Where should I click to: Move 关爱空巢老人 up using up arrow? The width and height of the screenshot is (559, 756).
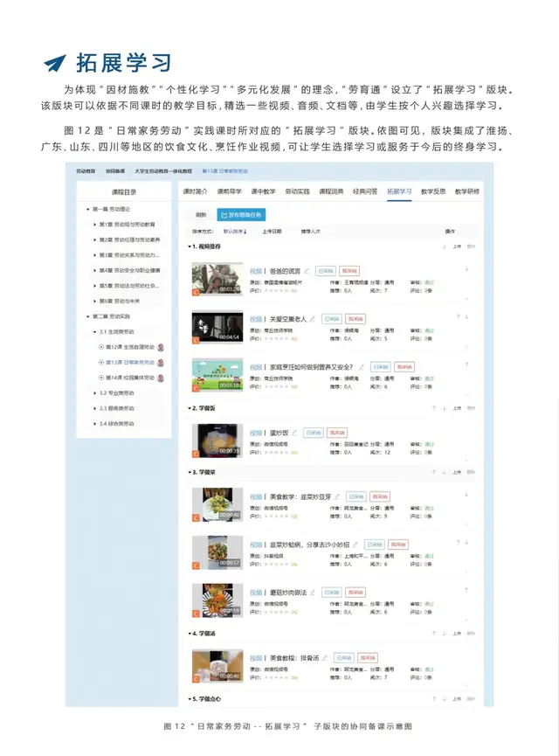tap(459, 316)
